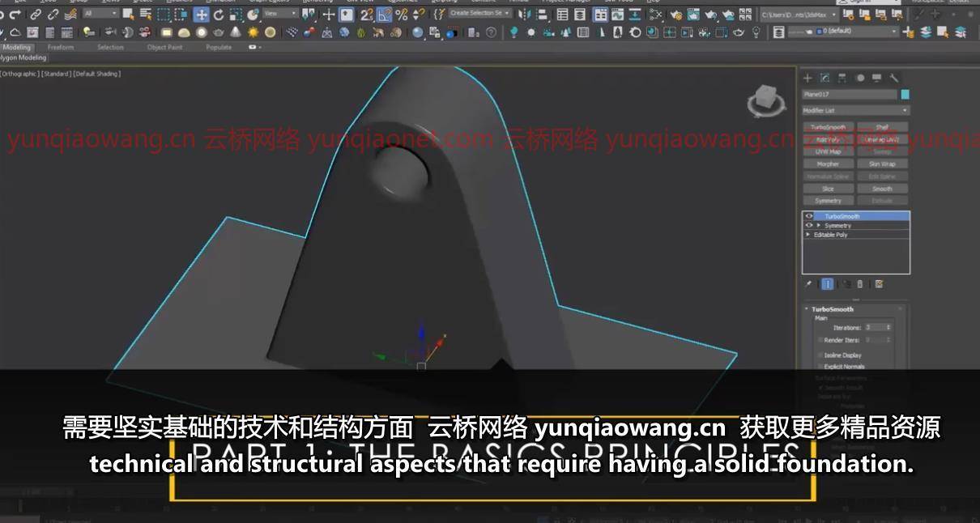Switch to the Modeling ribbon tab
This screenshot has height=523, width=980.
click(x=16, y=48)
